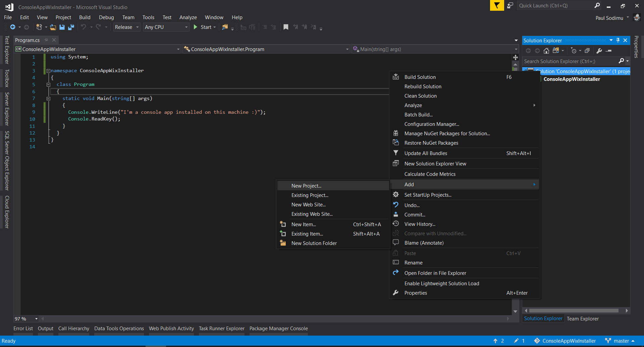The width and height of the screenshot is (644, 347).
Task: Switch to the Team Explorer tab
Action: tap(583, 319)
